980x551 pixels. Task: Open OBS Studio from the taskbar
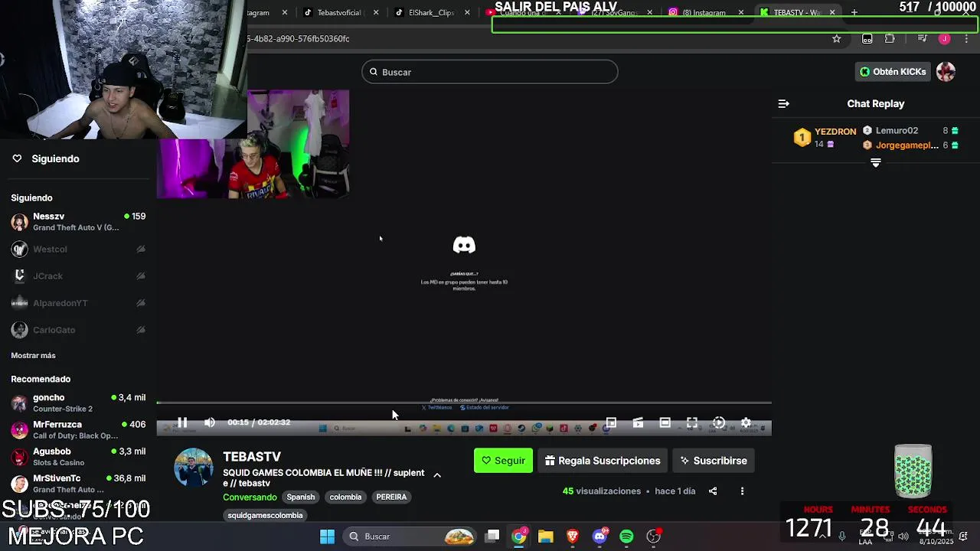(653, 536)
